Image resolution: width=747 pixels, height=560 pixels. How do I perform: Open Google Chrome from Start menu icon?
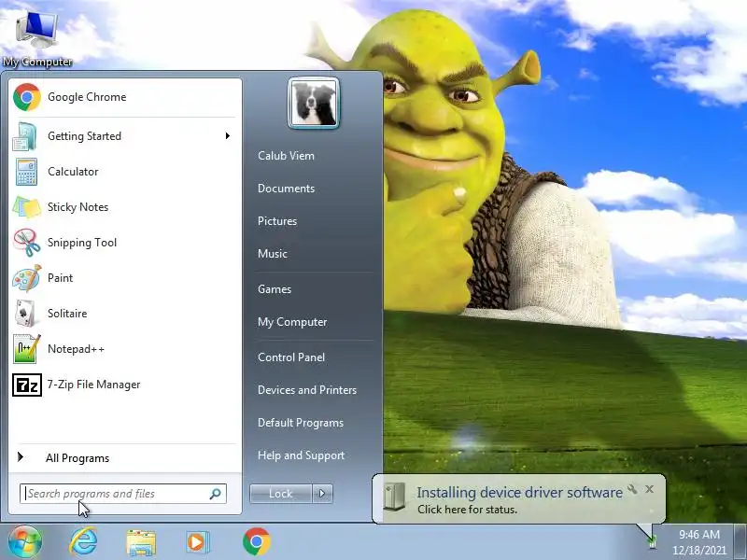(27, 97)
